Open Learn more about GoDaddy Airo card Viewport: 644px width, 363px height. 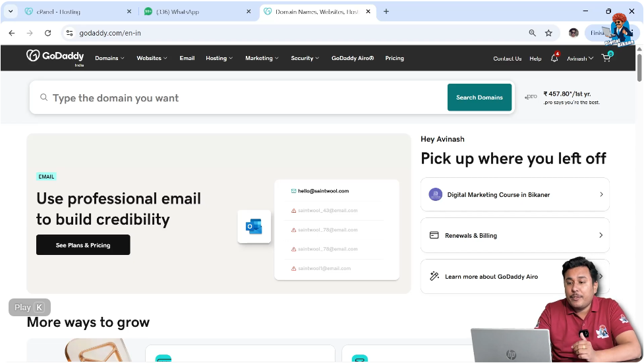point(515,276)
